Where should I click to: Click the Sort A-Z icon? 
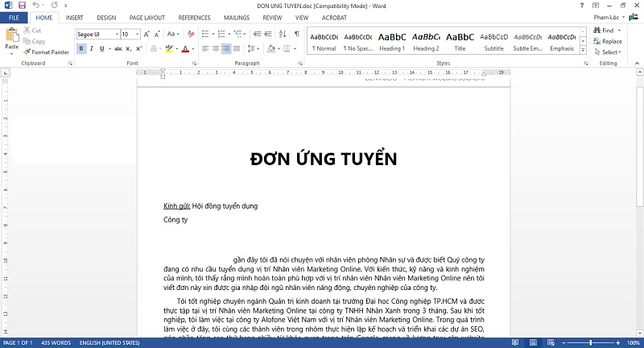click(281, 34)
